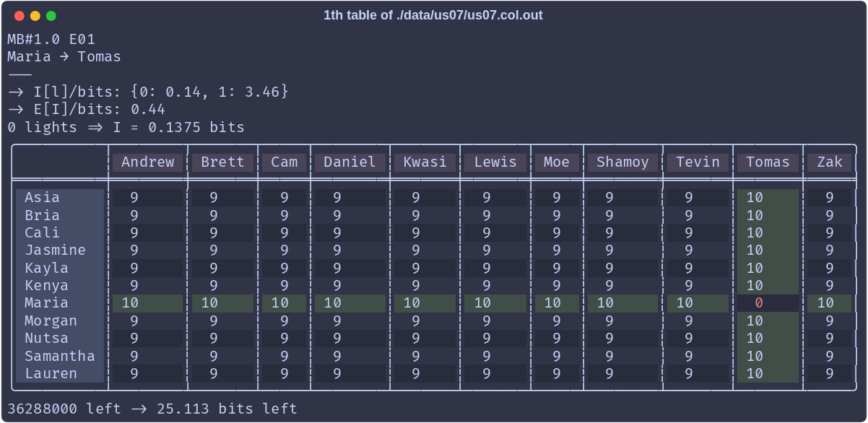Click the Nutsa row label

pyautogui.click(x=60, y=339)
